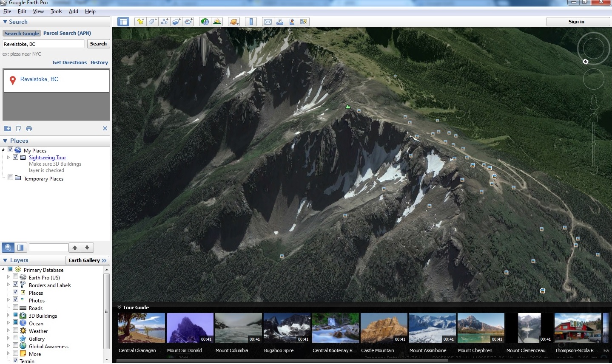Click the Sign in button
This screenshot has width=612, height=364.
576,22
